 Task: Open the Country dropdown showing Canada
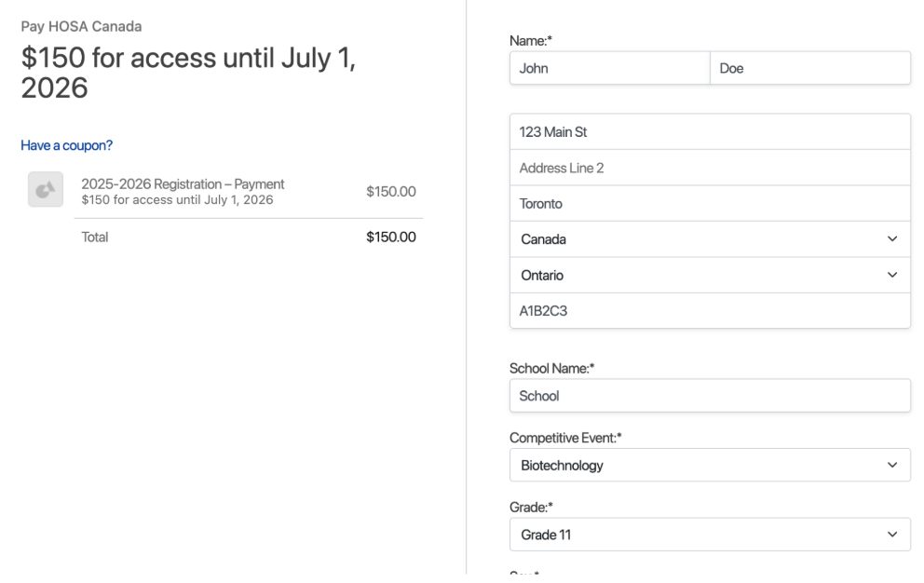point(710,239)
